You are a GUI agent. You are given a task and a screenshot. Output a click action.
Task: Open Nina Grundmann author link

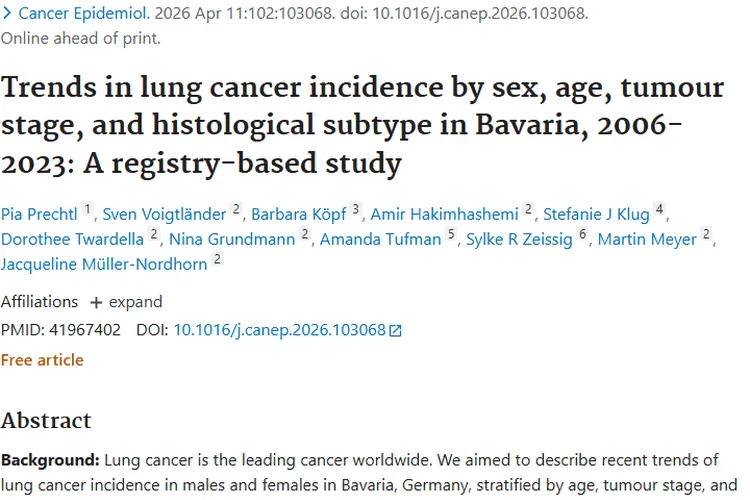pos(232,238)
